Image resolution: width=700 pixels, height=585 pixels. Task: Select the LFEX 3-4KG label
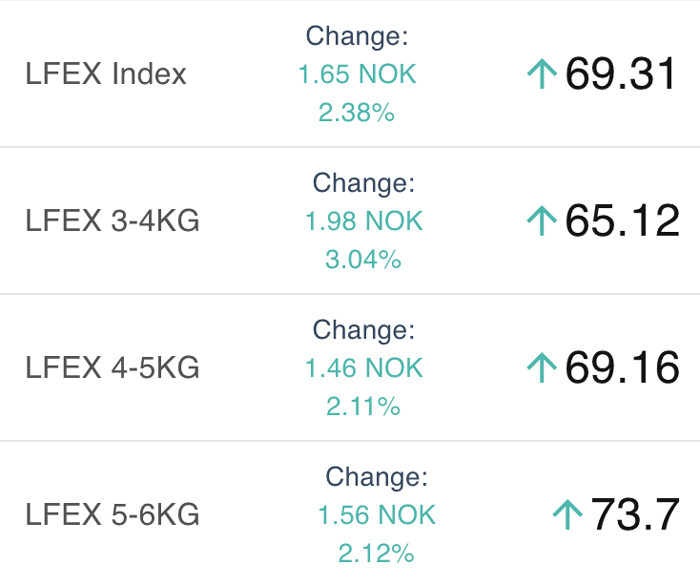[x=112, y=221]
